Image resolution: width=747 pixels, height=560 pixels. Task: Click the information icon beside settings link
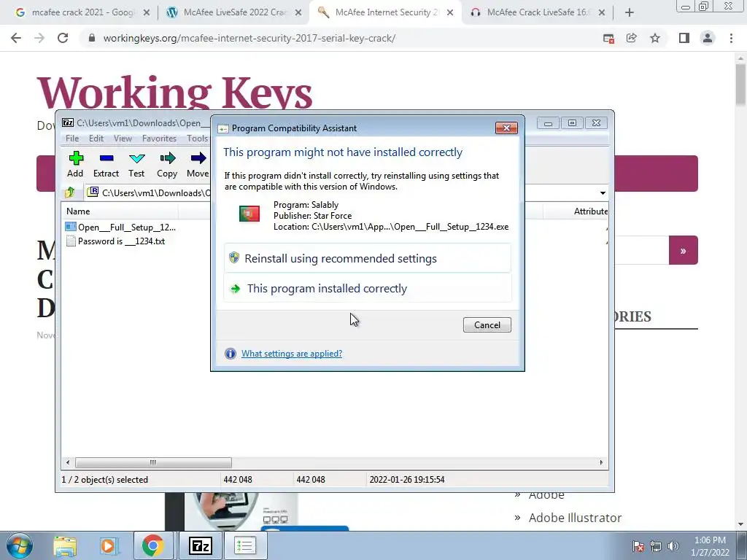pos(230,354)
